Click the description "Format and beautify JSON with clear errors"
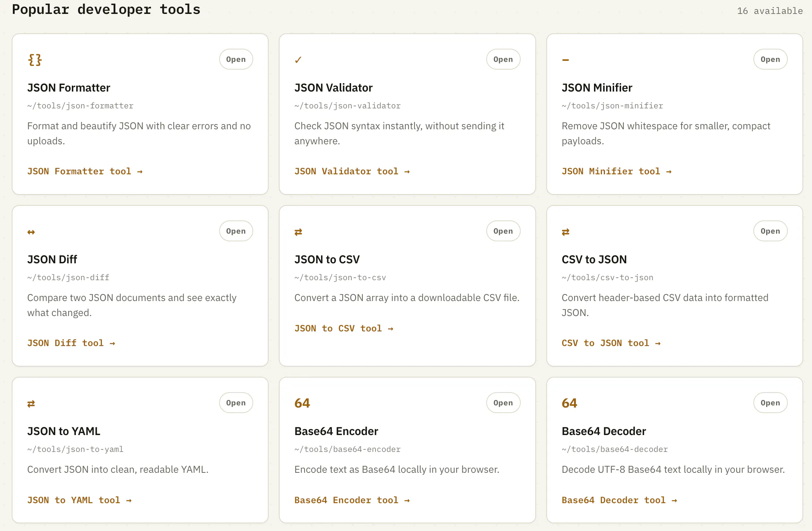This screenshot has height=531, width=812. [x=139, y=133]
